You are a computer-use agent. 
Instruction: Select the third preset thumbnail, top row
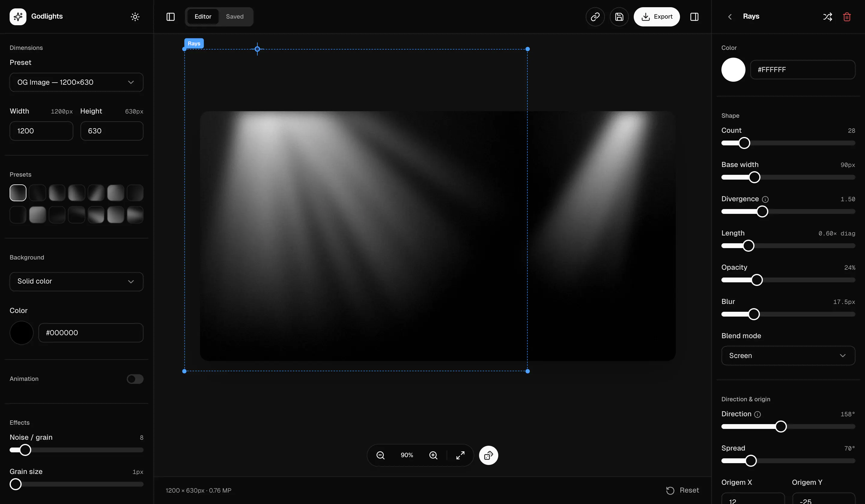[57, 193]
